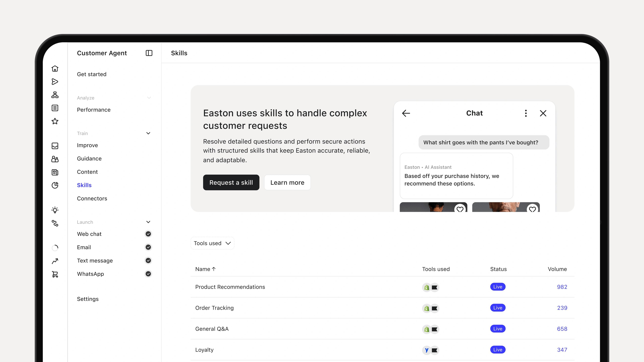Click the Request a skill button
This screenshot has width=644, height=362.
(231, 182)
